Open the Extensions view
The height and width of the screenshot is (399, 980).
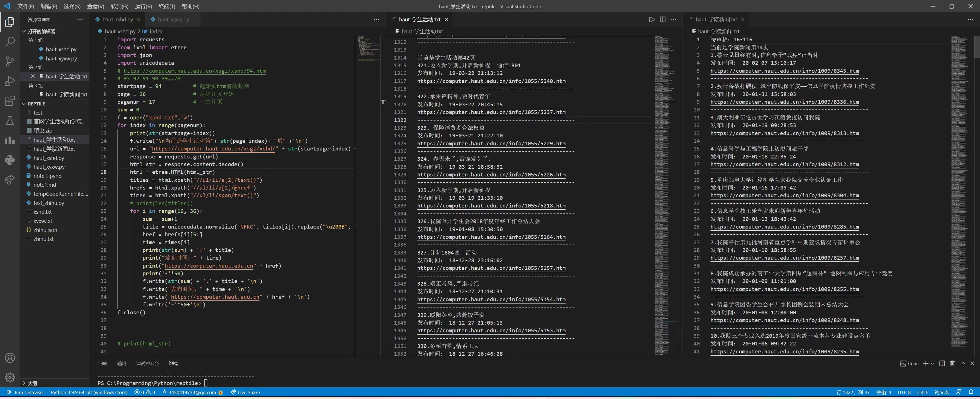coord(10,101)
